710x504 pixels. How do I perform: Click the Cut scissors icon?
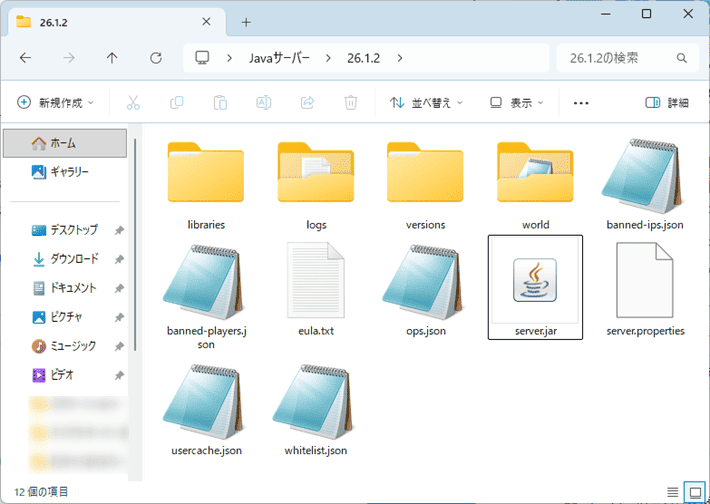tap(133, 103)
